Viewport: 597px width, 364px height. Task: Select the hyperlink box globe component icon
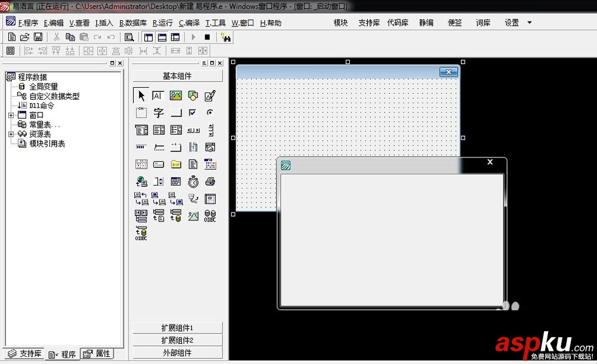(141, 181)
